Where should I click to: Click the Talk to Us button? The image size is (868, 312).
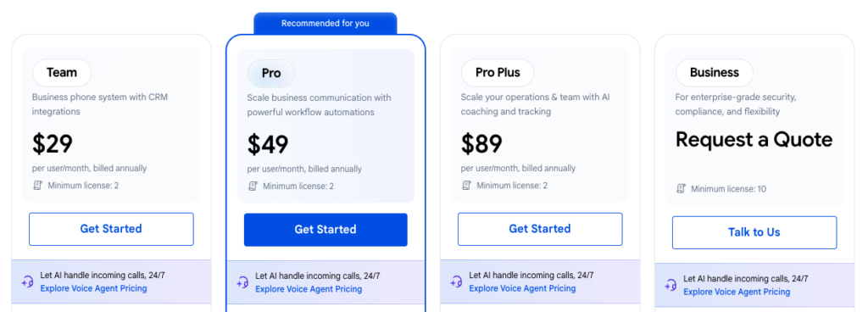pyautogui.click(x=754, y=232)
